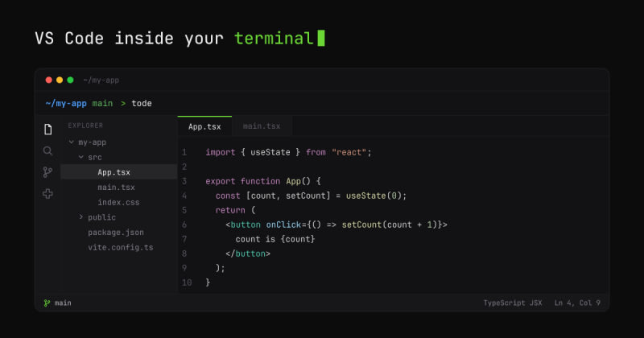Viewport: 644px width, 338px height.
Task: Click the Ln 4, Col 9 position indicator
Action: coord(577,303)
